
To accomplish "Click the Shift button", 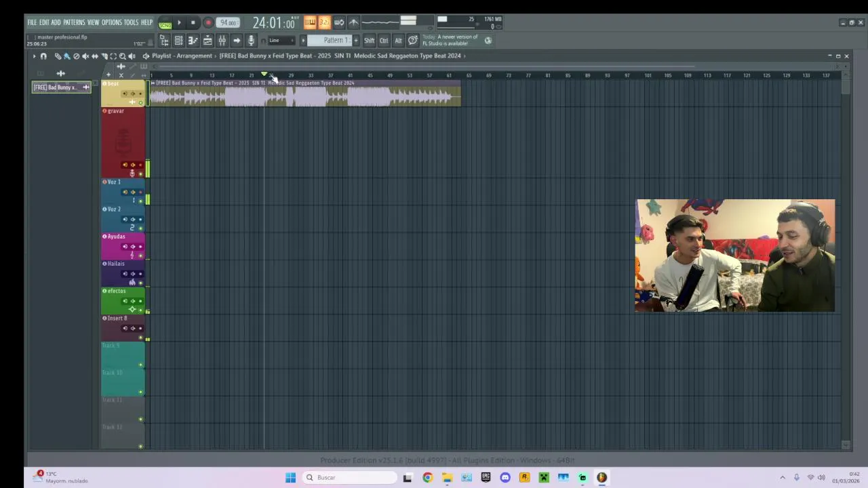I will [x=369, y=41].
